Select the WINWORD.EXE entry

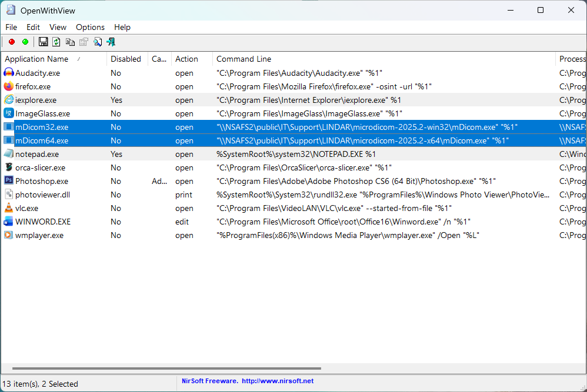pyautogui.click(x=42, y=222)
